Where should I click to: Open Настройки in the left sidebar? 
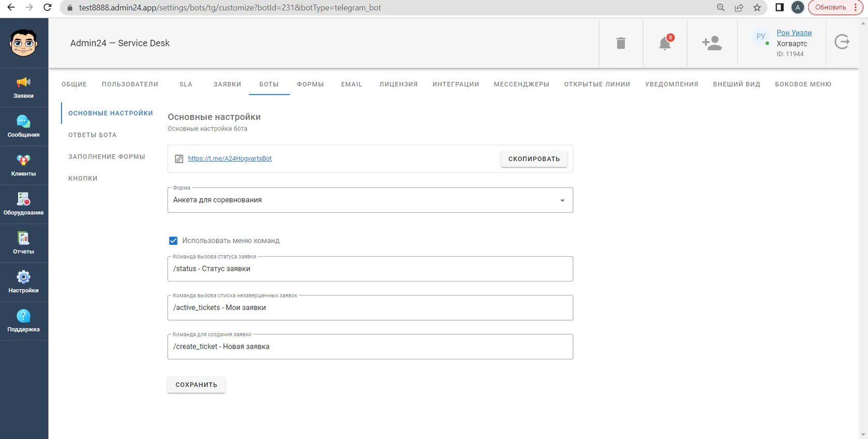click(x=24, y=282)
